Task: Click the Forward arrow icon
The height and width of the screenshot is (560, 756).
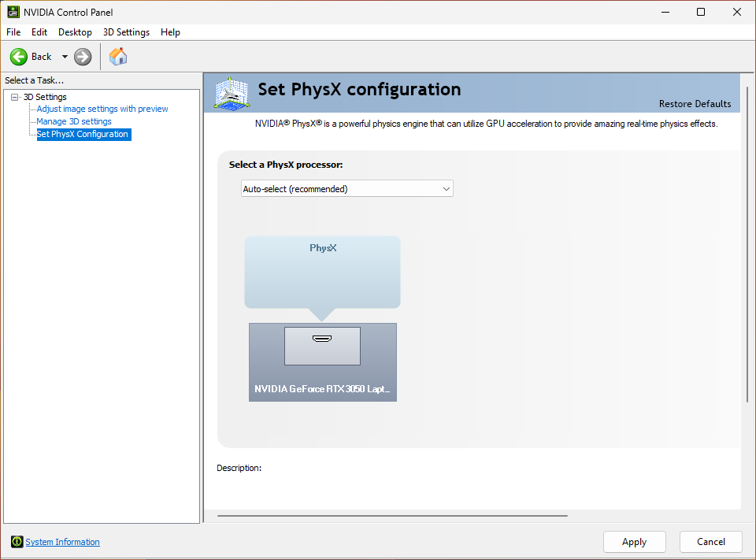Action: pyautogui.click(x=83, y=57)
